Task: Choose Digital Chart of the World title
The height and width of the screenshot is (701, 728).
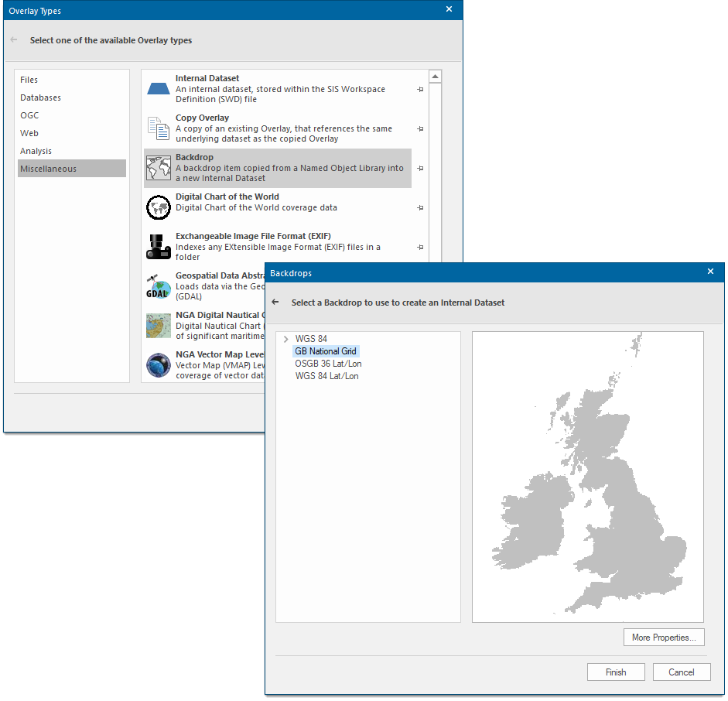Action: [x=227, y=197]
